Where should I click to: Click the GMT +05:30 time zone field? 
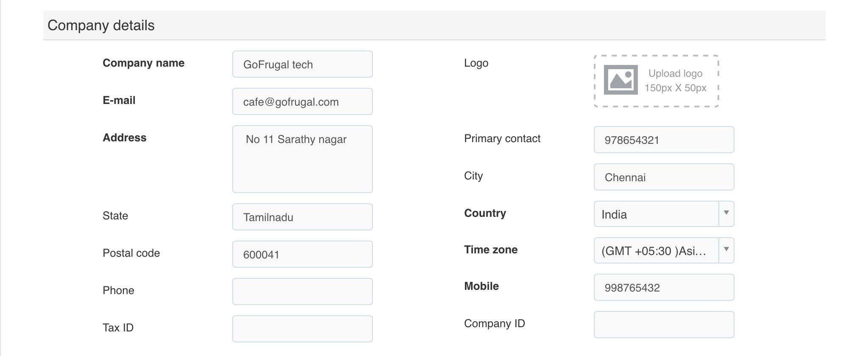coord(656,251)
